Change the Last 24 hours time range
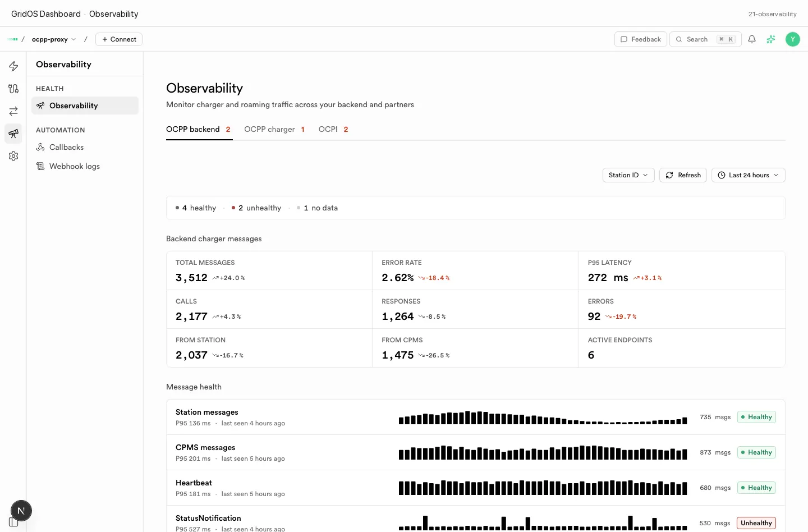 coord(749,175)
